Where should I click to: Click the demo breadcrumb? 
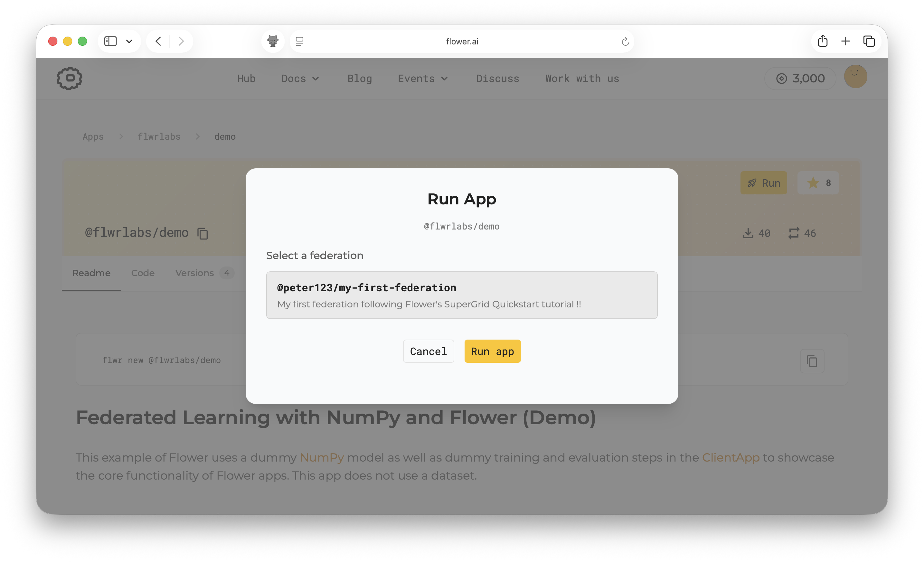tap(225, 136)
